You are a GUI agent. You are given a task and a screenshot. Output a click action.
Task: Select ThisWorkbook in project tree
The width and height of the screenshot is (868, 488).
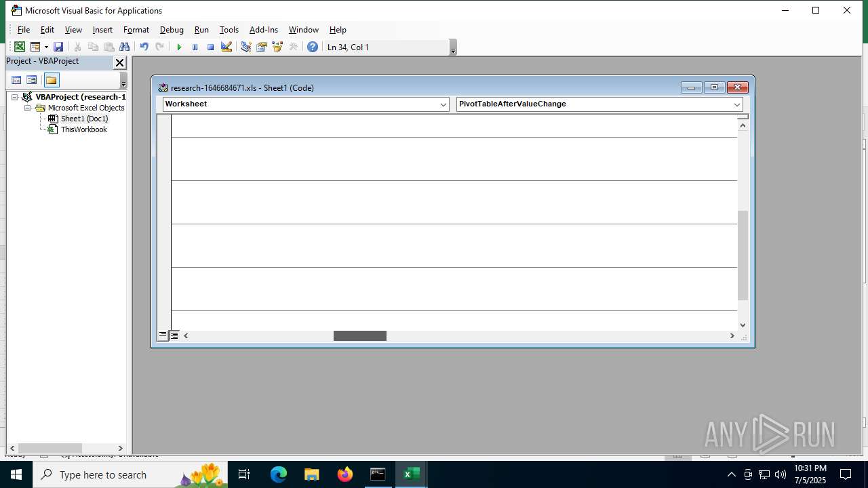click(x=83, y=129)
